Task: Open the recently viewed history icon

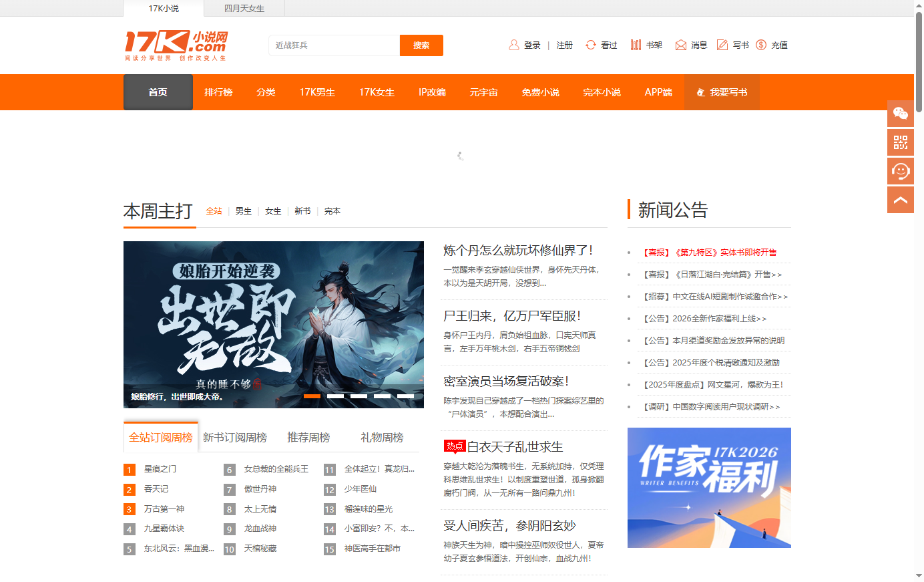Action: pos(591,45)
